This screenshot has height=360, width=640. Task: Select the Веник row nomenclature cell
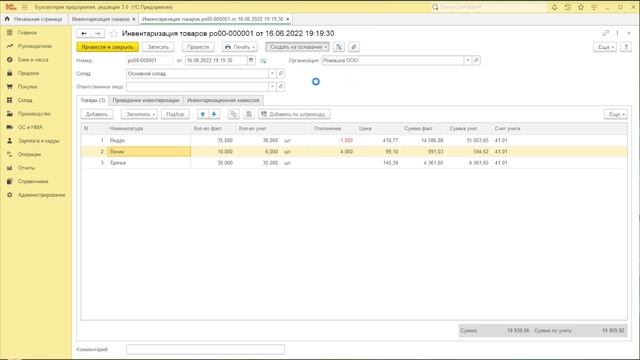coord(149,151)
